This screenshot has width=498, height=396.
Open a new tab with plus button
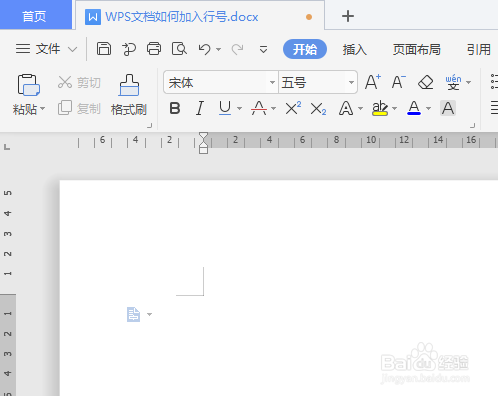pyautogui.click(x=348, y=16)
